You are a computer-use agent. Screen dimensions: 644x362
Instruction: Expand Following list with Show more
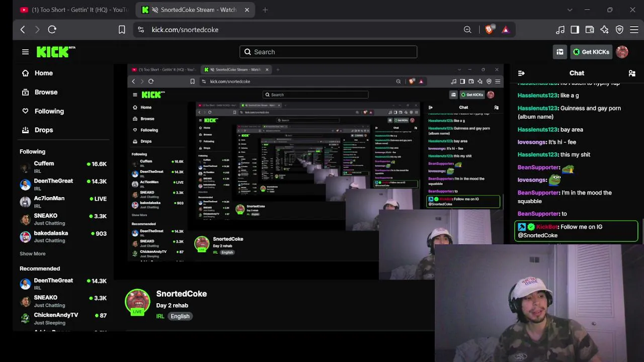[33, 254]
